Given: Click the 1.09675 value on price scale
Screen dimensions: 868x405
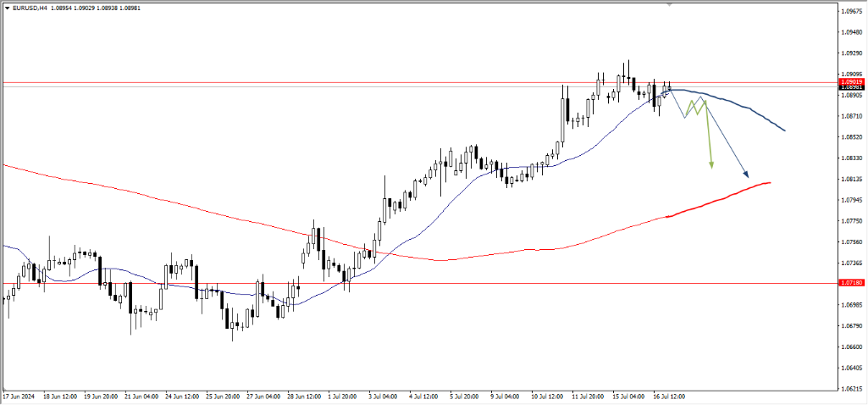Looking at the screenshot, I should pos(852,12).
